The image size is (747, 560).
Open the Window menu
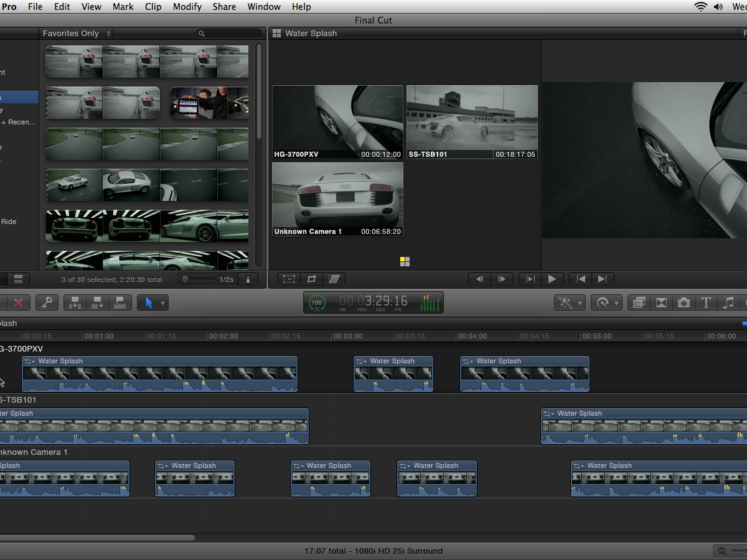coord(264,7)
